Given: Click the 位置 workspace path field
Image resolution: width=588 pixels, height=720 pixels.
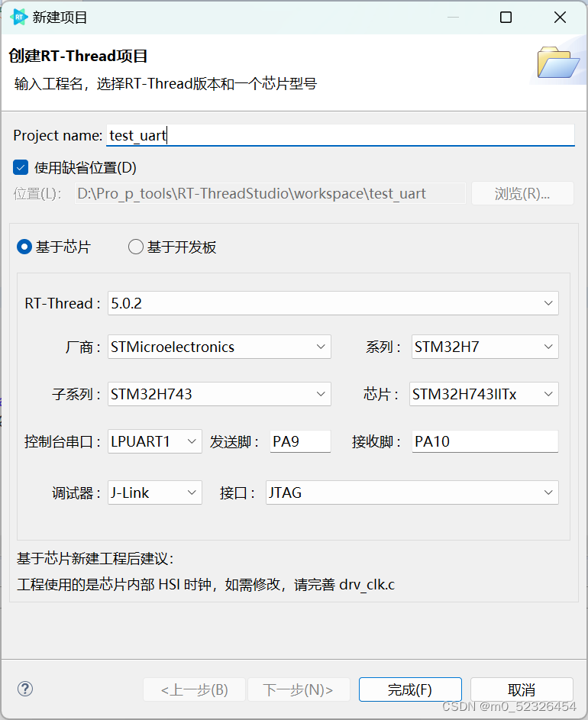Looking at the screenshot, I should [270, 193].
